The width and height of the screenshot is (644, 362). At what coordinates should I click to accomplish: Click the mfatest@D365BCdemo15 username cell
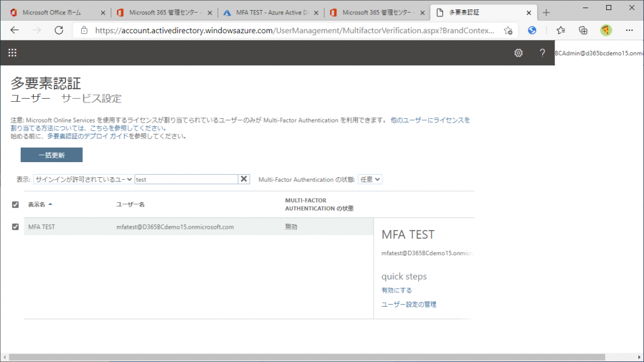(175, 226)
